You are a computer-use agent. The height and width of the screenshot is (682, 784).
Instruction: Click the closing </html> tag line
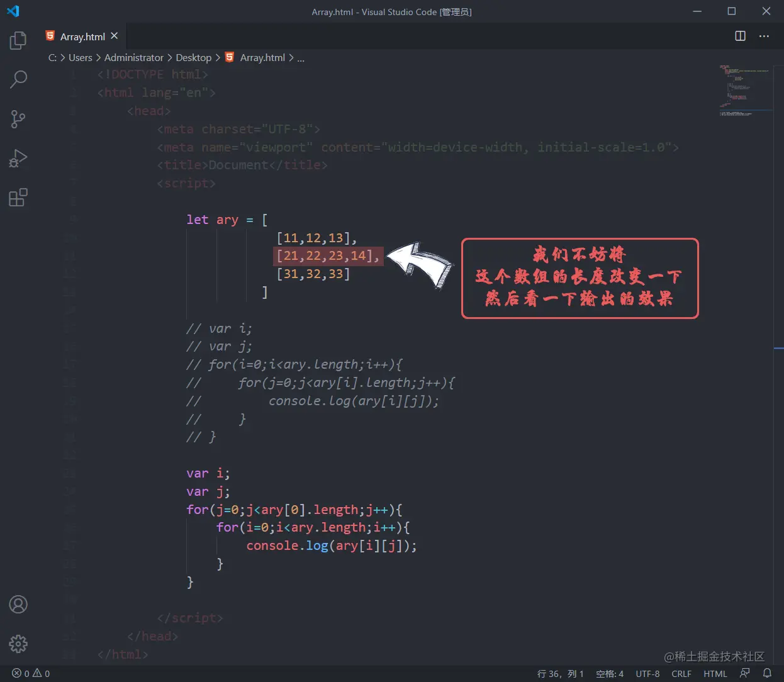click(123, 654)
